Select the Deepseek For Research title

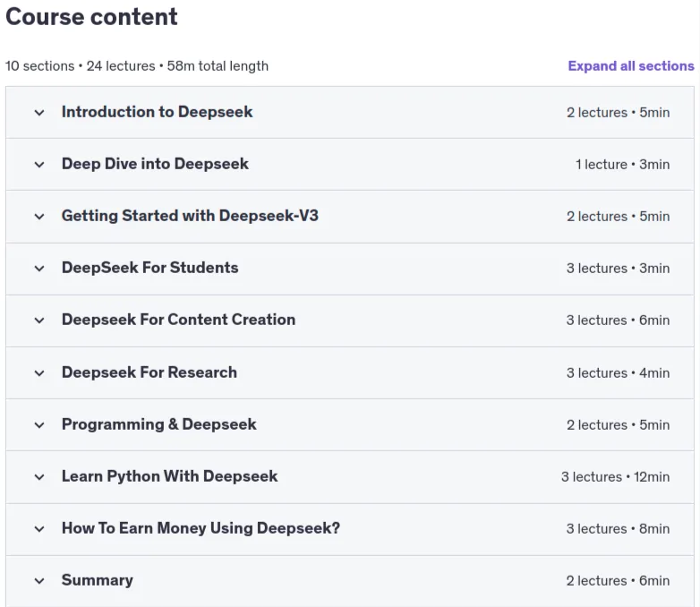pyautogui.click(x=149, y=372)
